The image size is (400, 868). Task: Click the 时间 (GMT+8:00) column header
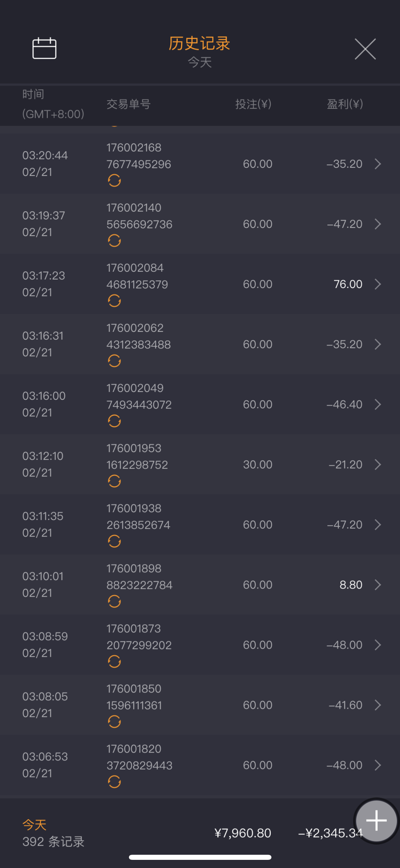point(53,104)
